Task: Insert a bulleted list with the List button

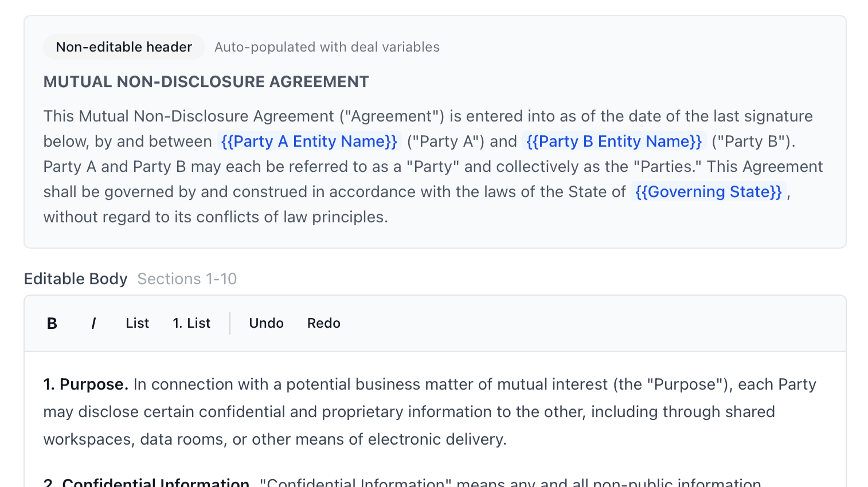Action: (x=137, y=323)
